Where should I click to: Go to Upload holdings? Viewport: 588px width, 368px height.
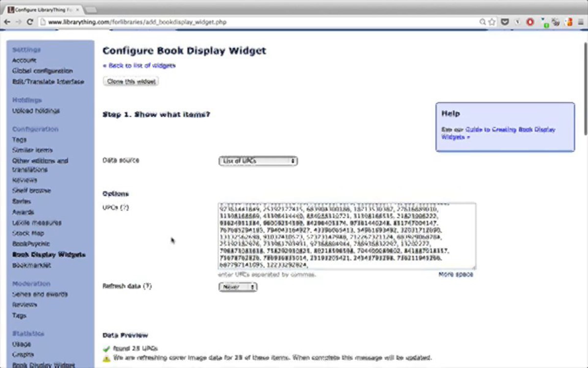coord(36,111)
